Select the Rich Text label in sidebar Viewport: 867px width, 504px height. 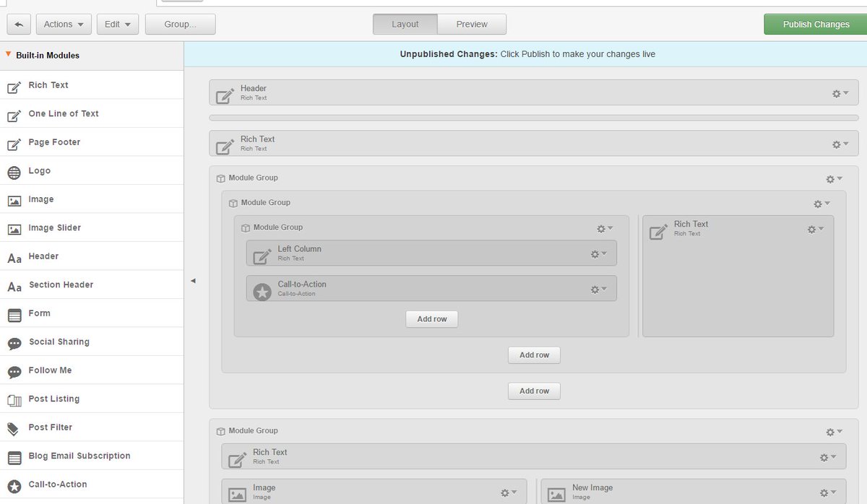pyautogui.click(x=48, y=85)
